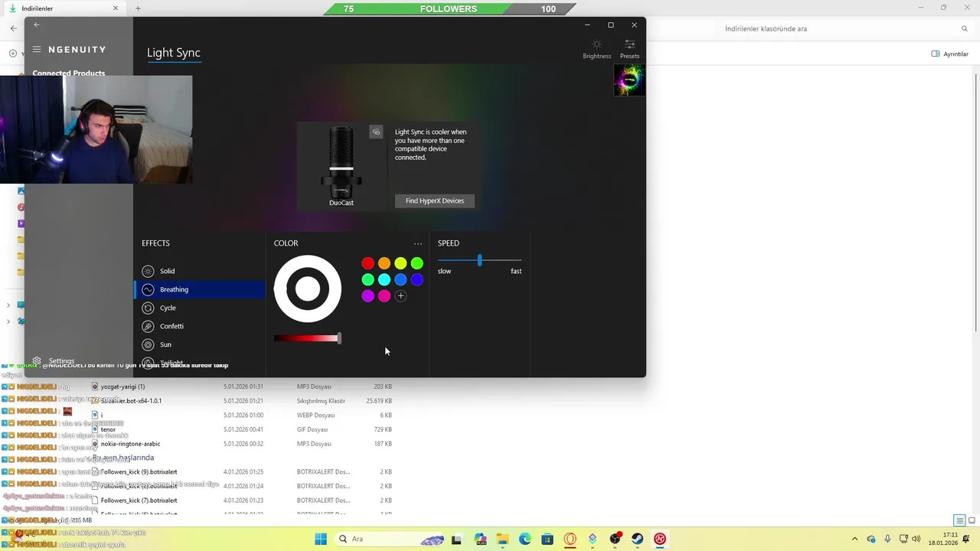Close the İndirilenler Explorer tab

pyautogui.click(x=116, y=8)
